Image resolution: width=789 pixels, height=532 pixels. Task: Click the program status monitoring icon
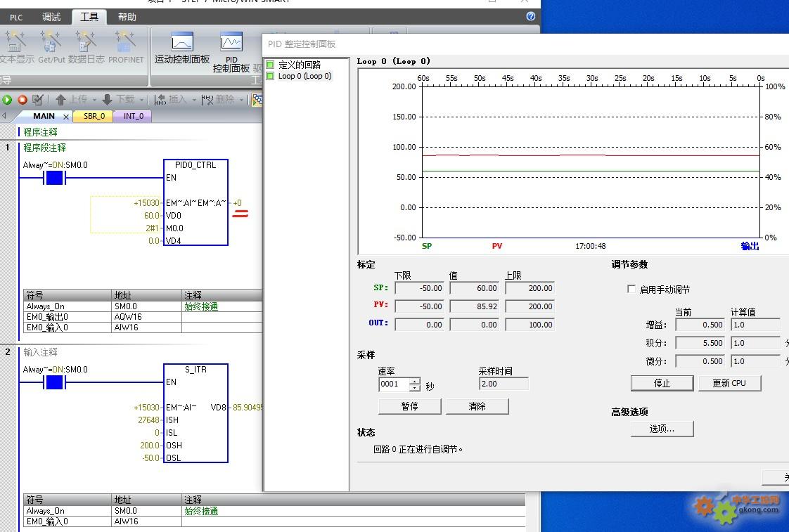tap(257, 100)
